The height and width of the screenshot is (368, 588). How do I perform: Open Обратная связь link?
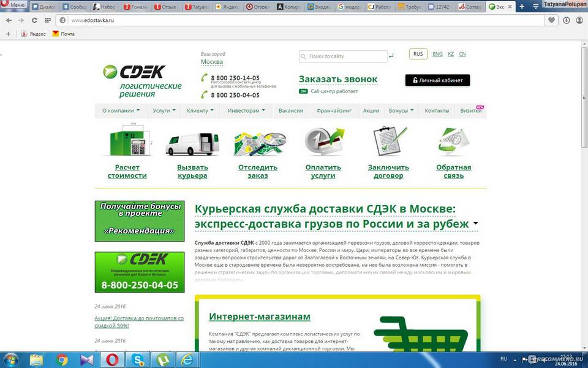point(453,172)
